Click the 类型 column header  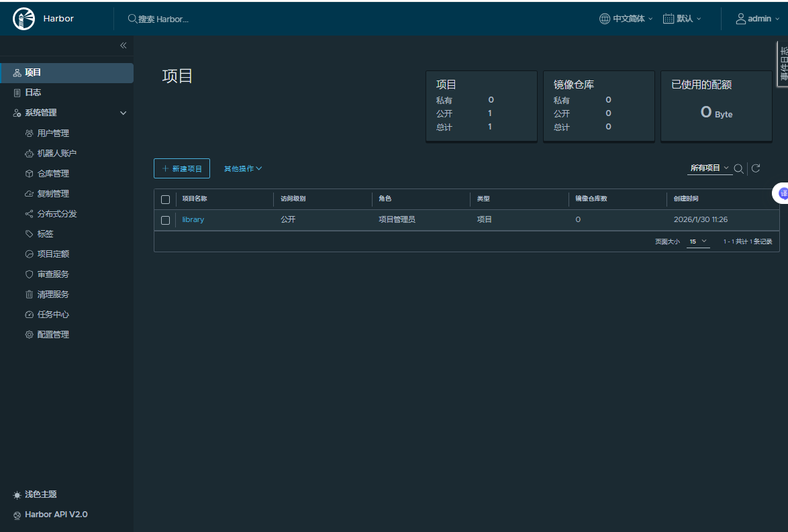[483, 199]
